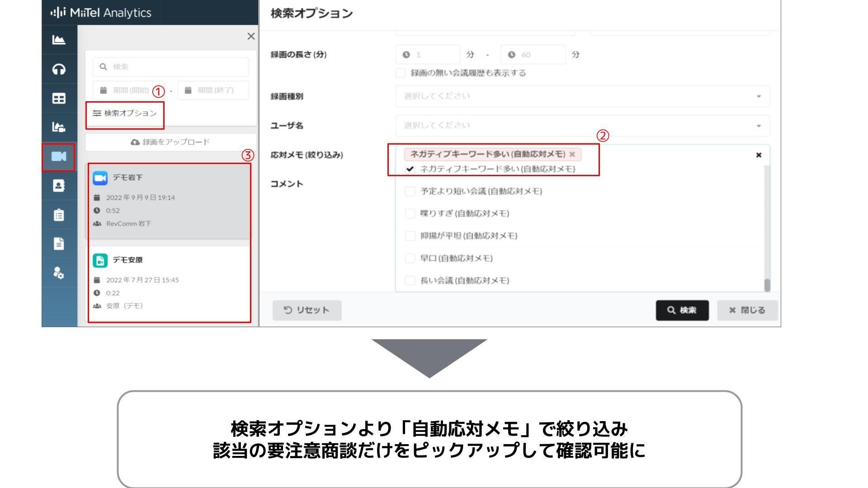
Task: Open the area chart dashboard sidebar icon
Action: tap(59, 40)
